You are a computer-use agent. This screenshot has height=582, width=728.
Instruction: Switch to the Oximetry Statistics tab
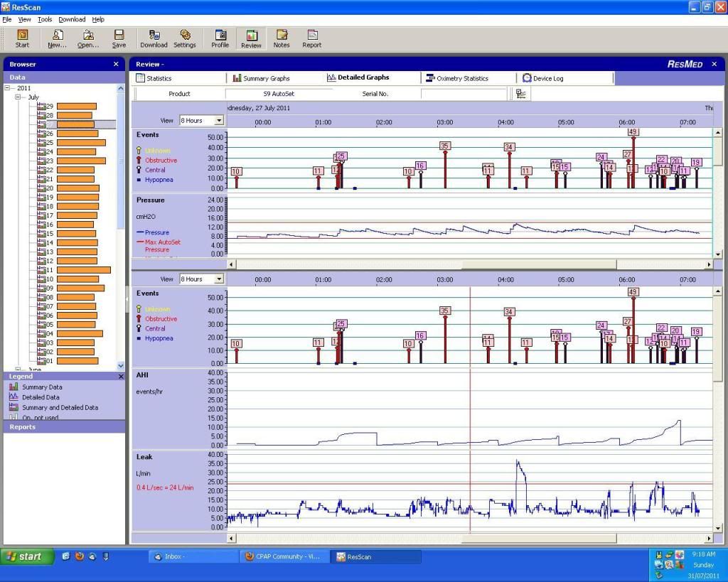[462, 78]
